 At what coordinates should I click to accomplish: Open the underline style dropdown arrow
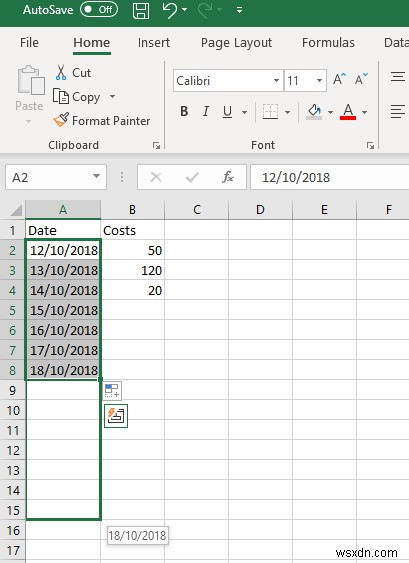pyautogui.click(x=244, y=112)
